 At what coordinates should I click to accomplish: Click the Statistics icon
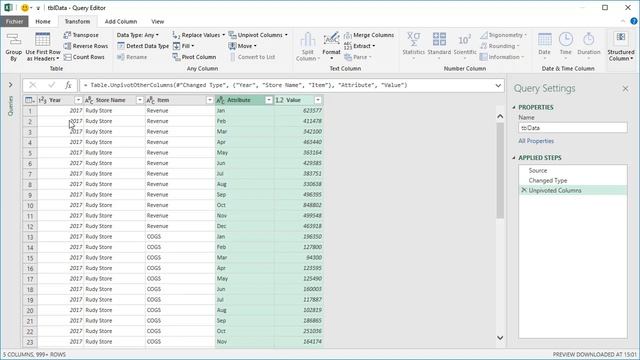coord(413,40)
